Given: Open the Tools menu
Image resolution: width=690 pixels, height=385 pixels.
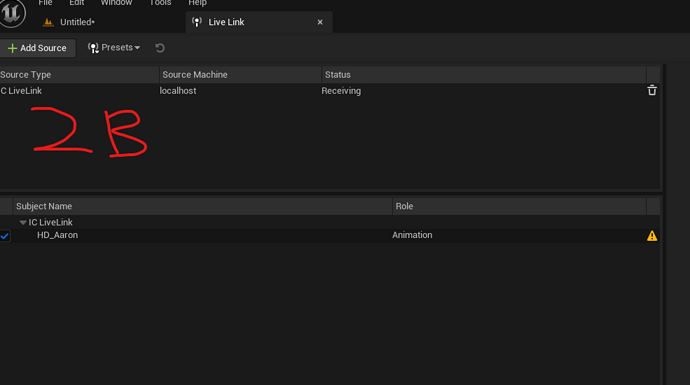Looking at the screenshot, I should click(160, 3).
